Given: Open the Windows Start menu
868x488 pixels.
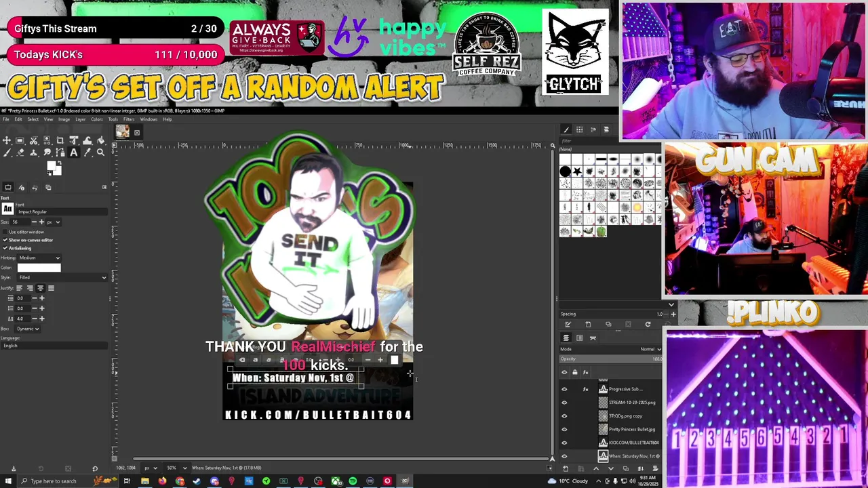Looking at the screenshot, I should 8,481.
